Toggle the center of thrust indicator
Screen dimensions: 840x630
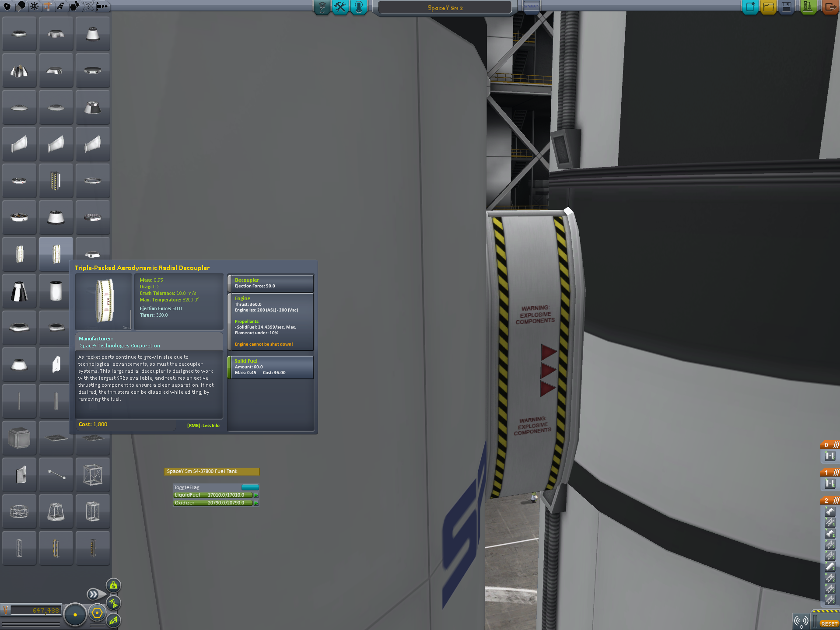[113, 603]
